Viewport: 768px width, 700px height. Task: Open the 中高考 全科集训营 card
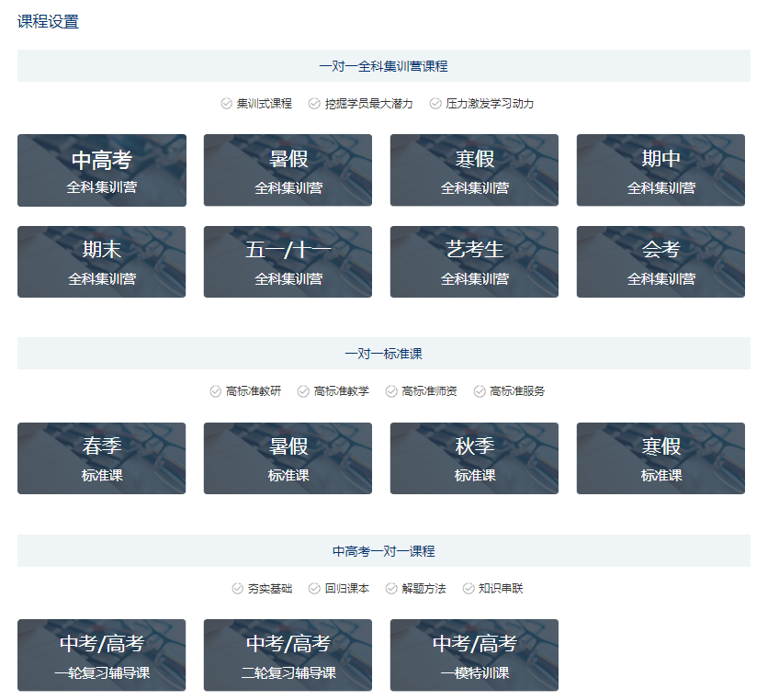click(102, 171)
